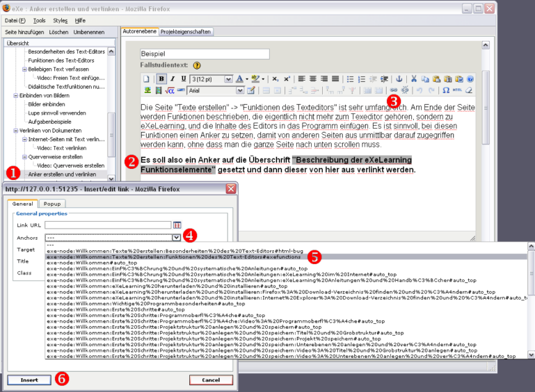This screenshot has height=392, width=535.
Task: Collapse the Verlinken von Dokumenten node
Action: 15,131
